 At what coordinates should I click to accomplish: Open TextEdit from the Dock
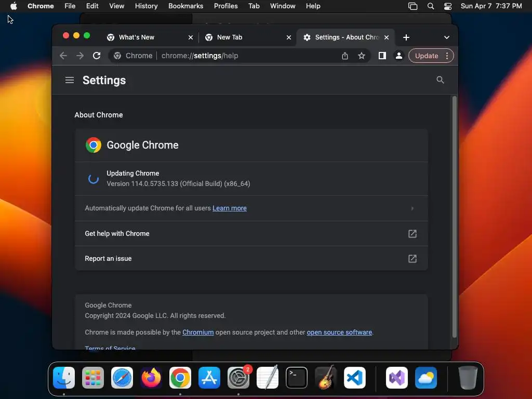point(268,378)
